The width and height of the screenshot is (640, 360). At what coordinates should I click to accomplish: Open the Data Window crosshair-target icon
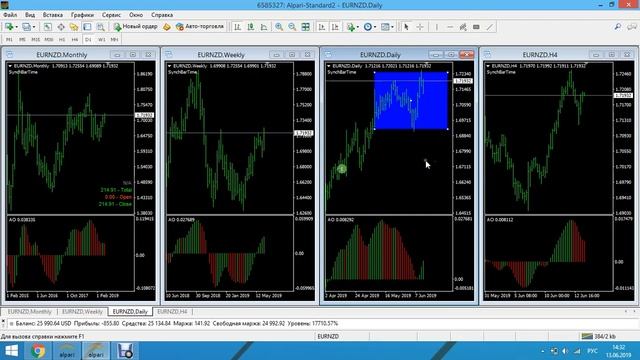(x=61, y=27)
